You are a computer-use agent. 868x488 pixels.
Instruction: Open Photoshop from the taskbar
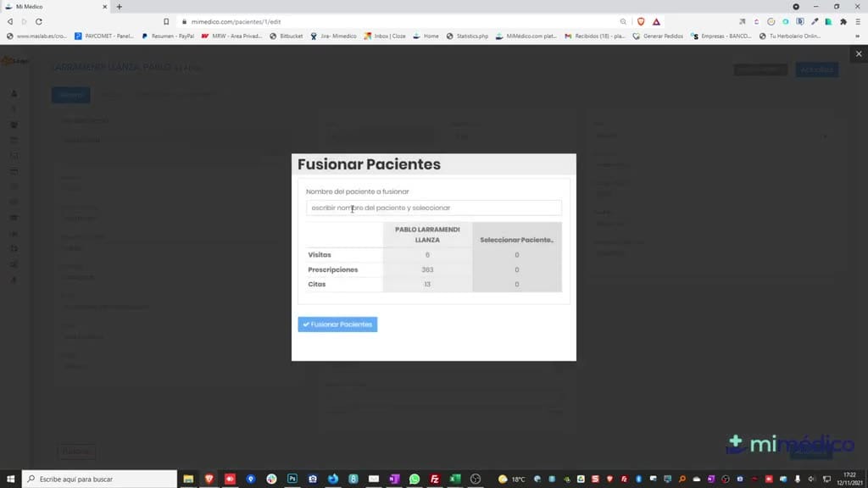click(292, 480)
